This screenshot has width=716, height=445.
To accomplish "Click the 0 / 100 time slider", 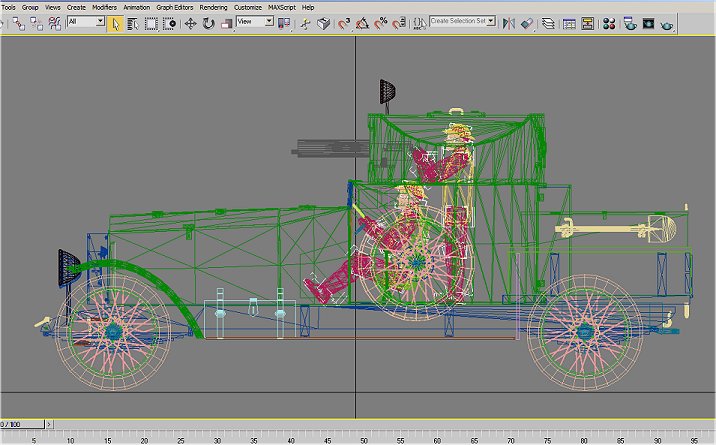I will (x=22, y=424).
